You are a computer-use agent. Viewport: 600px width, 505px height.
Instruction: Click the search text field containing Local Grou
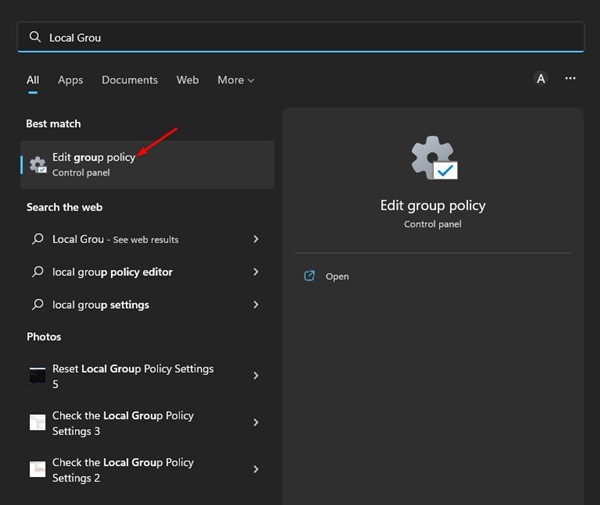click(300, 37)
